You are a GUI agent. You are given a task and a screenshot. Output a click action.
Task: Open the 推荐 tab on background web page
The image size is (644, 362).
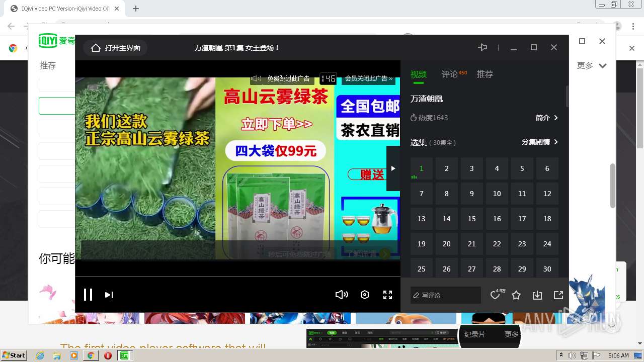[48, 65]
